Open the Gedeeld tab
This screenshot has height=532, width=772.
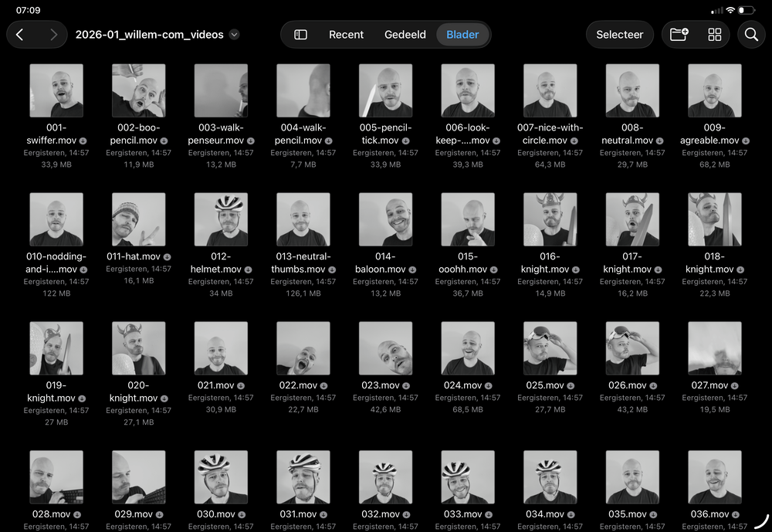pyautogui.click(x=405, y=34)
